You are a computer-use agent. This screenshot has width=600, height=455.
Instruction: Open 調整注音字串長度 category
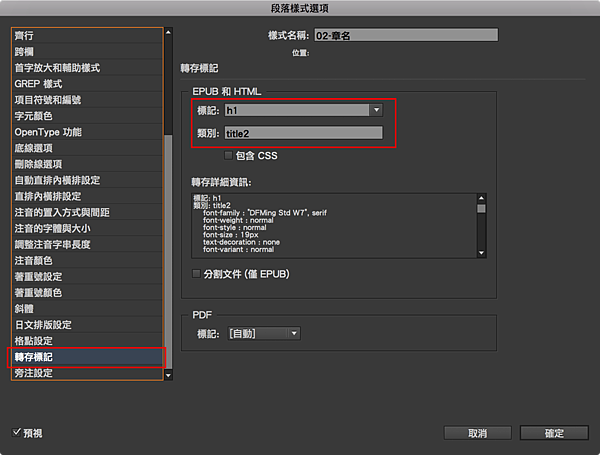click(x=87, y=245)
